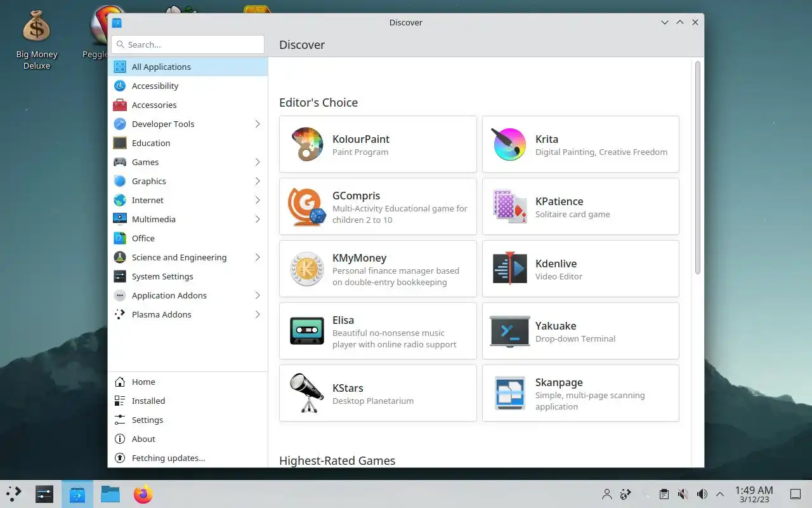Click the Settings sliders icon in sidebar
The height and width of the screenshot is (508, 812).
(120, 420)
